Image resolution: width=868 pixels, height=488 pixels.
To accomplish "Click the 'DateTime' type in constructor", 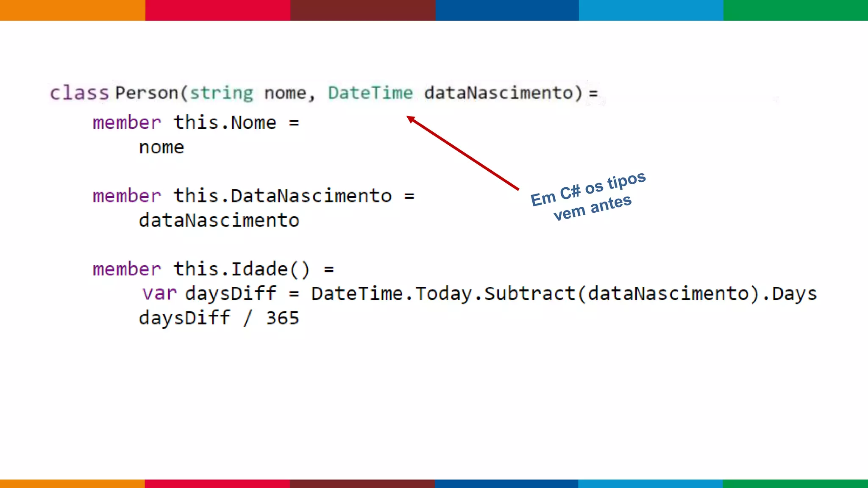I will [370, 93].
